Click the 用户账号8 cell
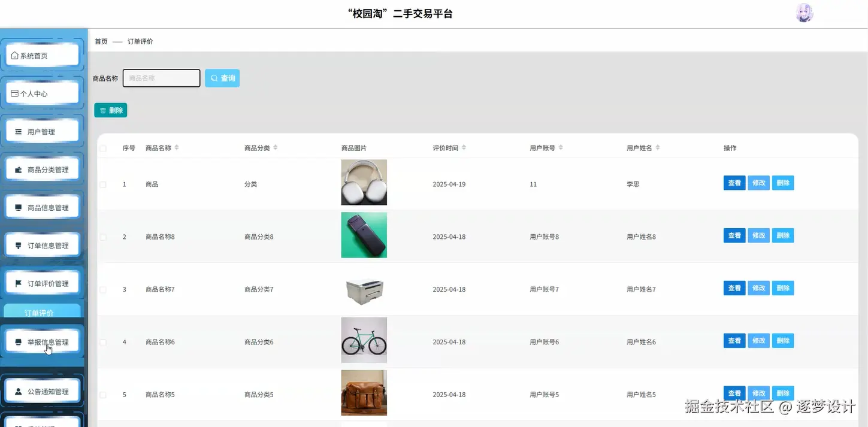 (x=545, y=237)
